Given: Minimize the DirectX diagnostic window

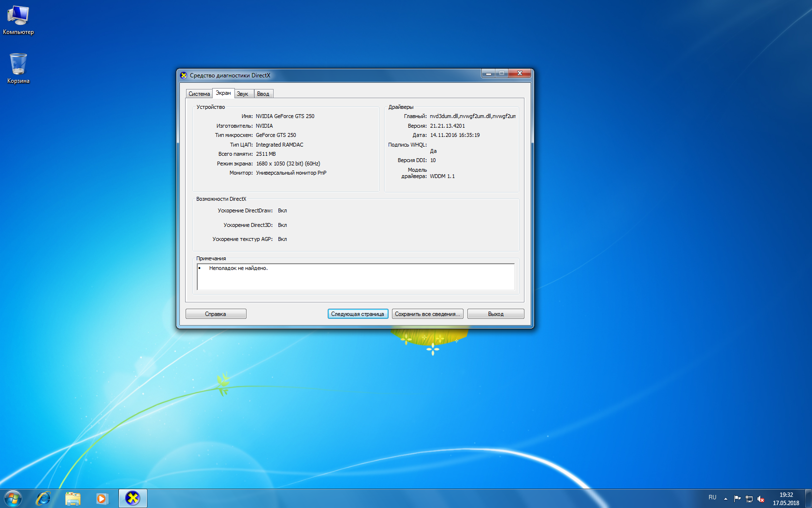Looking at the screenshot, I should [x=488, y=73].
